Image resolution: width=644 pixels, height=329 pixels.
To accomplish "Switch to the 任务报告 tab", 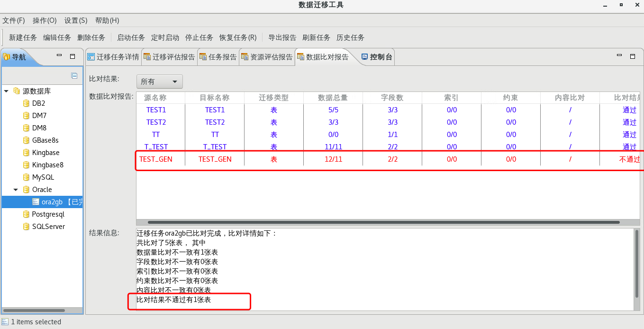I will pyautogui.click(x=218, y=57).
